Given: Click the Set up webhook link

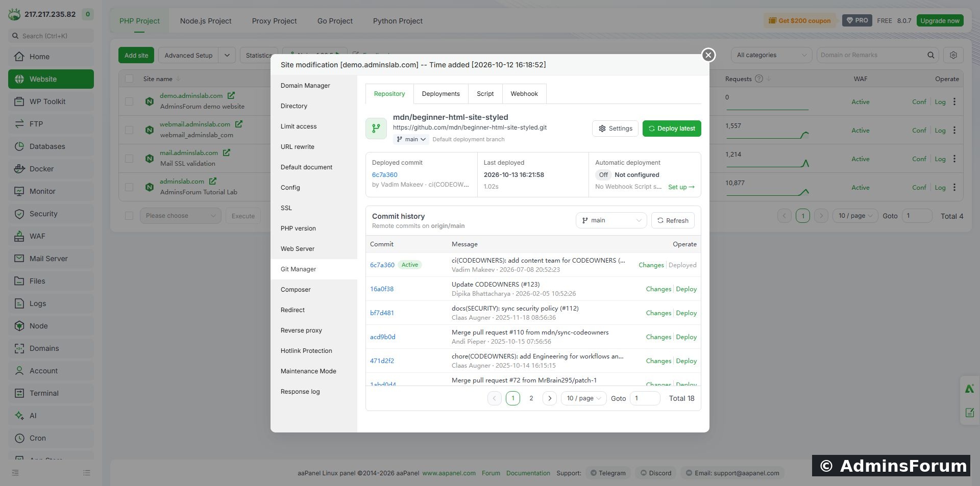Looking at the screenshot, I should coord(681,187).
